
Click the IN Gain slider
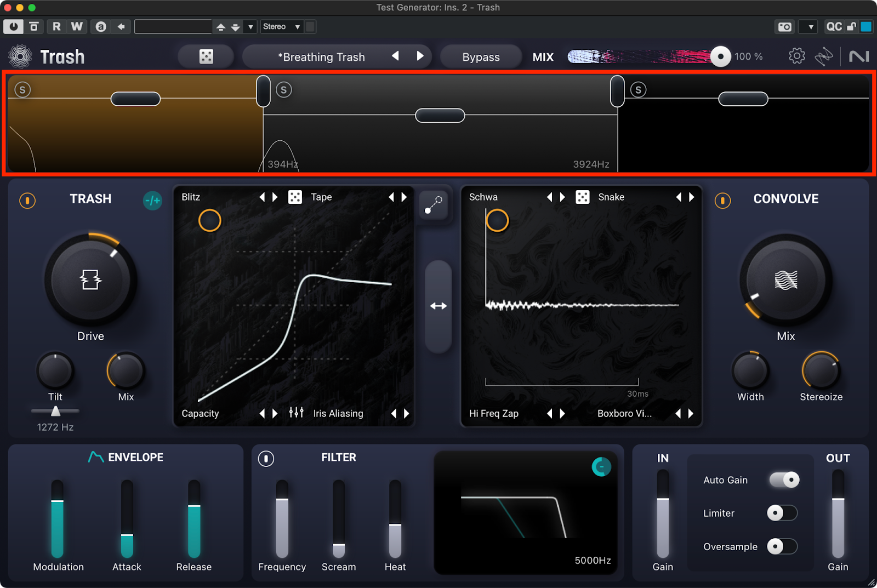coord(663,514)
